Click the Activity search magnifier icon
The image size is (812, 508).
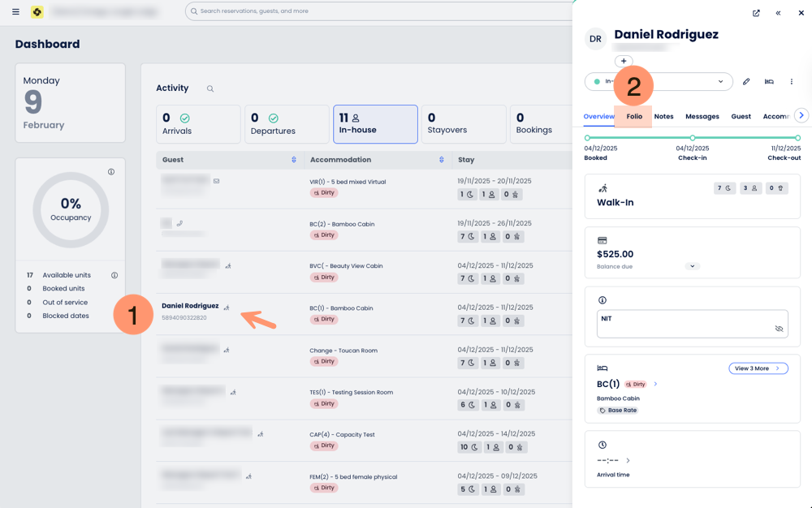click(x=210, y=89)
